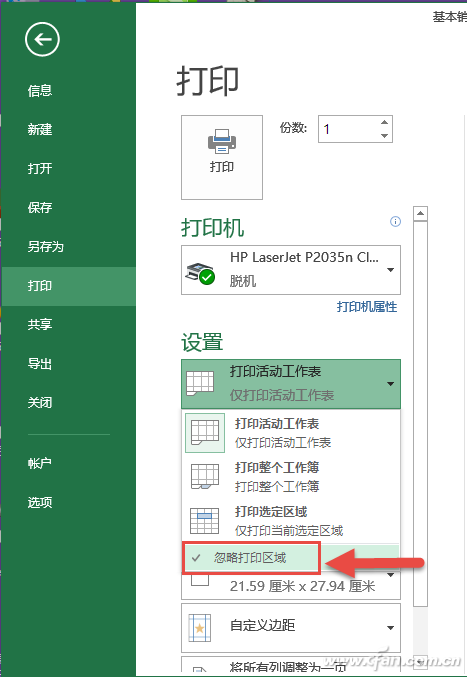Image resolution: width=467 pixels, height=677 pixels.
Task: Click the printer icon Print button
Action: [222, 157]
